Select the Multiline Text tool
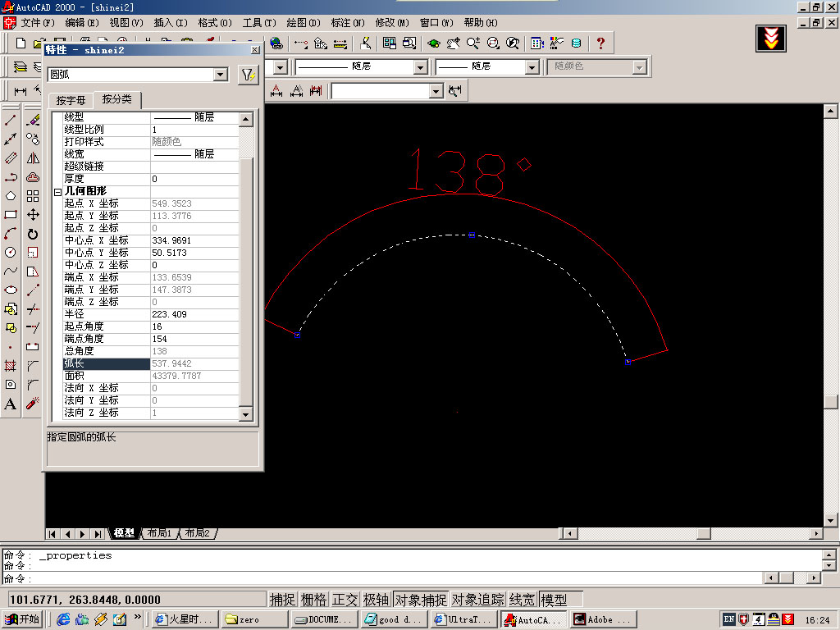This screenshot has height=630, width=840. pos(10,404)
